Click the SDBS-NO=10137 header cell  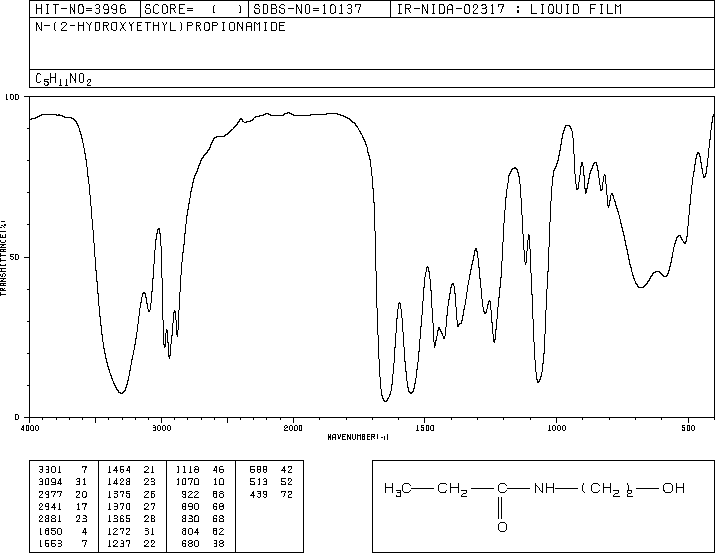[319, 9]
